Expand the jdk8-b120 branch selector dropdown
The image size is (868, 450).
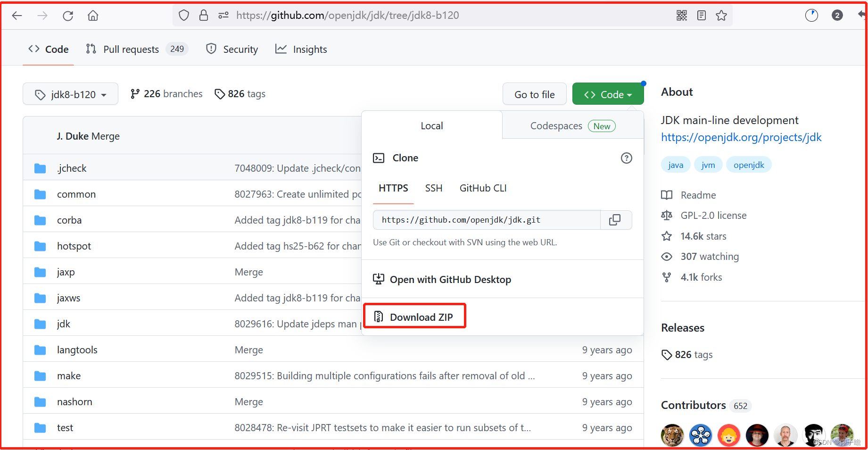(x=70, y=94)
